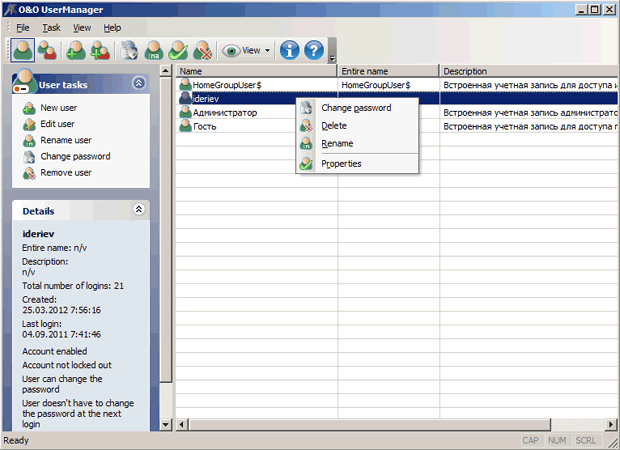
Task: Click the Remove user icon in sidebar
Action: coord(29,173)
